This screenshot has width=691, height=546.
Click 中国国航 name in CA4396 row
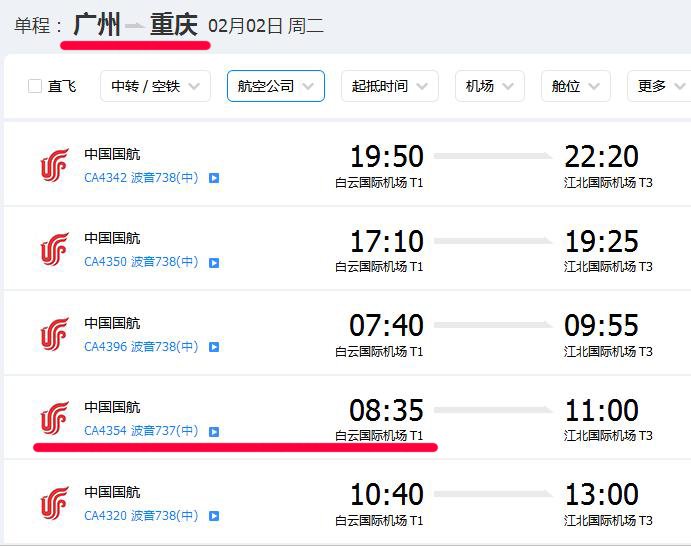coord(112,323)
